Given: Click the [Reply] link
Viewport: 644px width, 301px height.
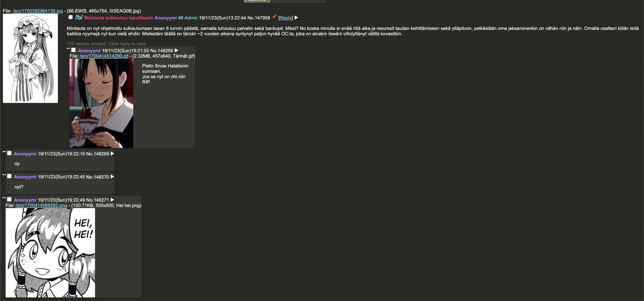Looking at the screenshot, I should click(x=286, y=18).
